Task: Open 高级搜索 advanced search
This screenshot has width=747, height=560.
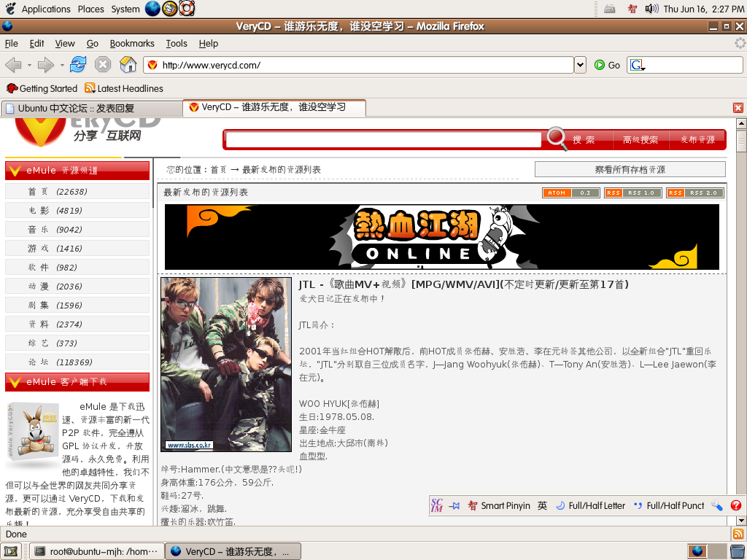Action: click(x=640, y=139)
